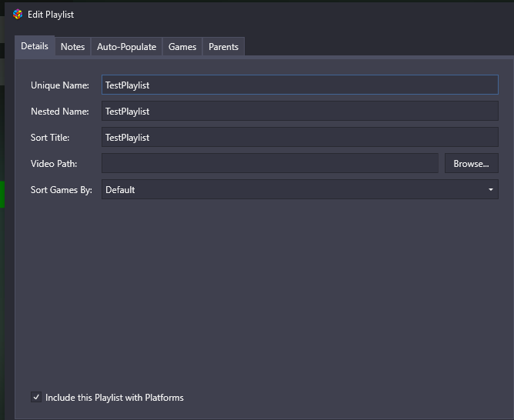Click Browse to choose a video
The height and width of the screenshot is (420, 514).
click(x=472, y=163)
